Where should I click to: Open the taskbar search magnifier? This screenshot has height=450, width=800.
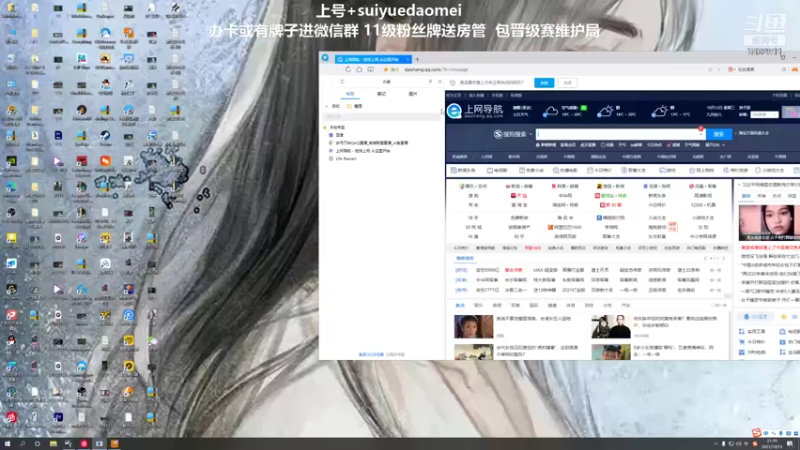(x=22, y=444)
